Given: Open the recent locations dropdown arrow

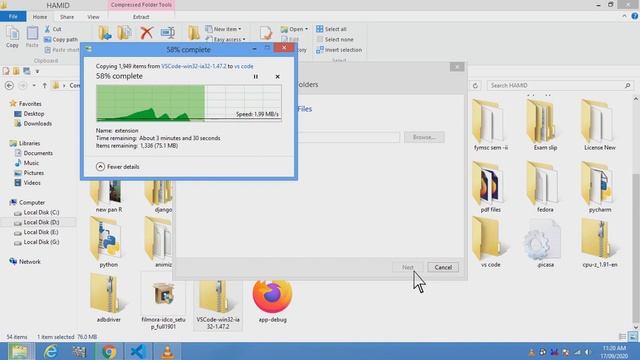Looking at the screenshot, I should [x=34, y=85].
